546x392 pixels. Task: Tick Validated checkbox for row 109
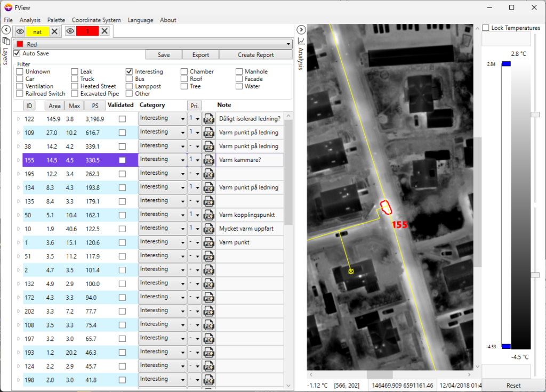[x=123, y=132]
